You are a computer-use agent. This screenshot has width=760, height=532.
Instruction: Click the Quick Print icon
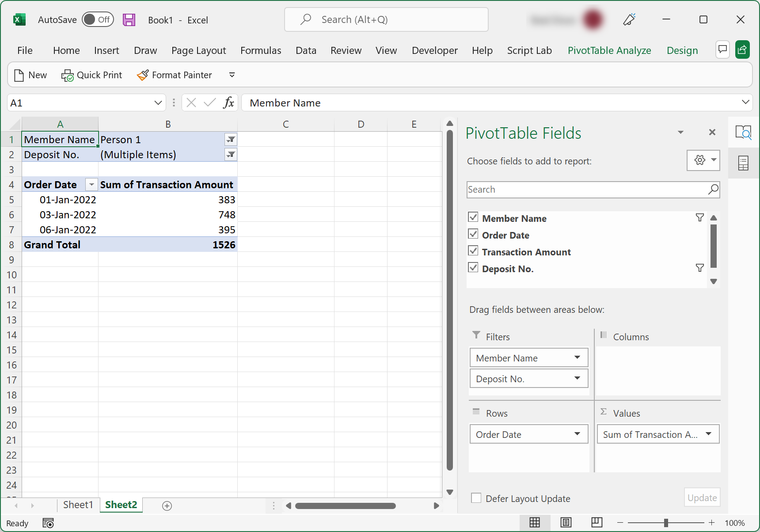[x=68, y=75]
